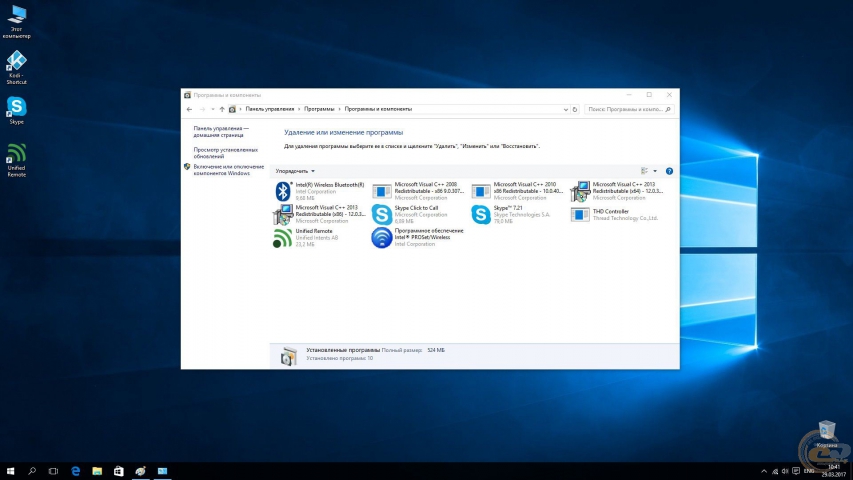
Task: Open Microsoft Edge from the taskbar
Action: tap(75, 470)
